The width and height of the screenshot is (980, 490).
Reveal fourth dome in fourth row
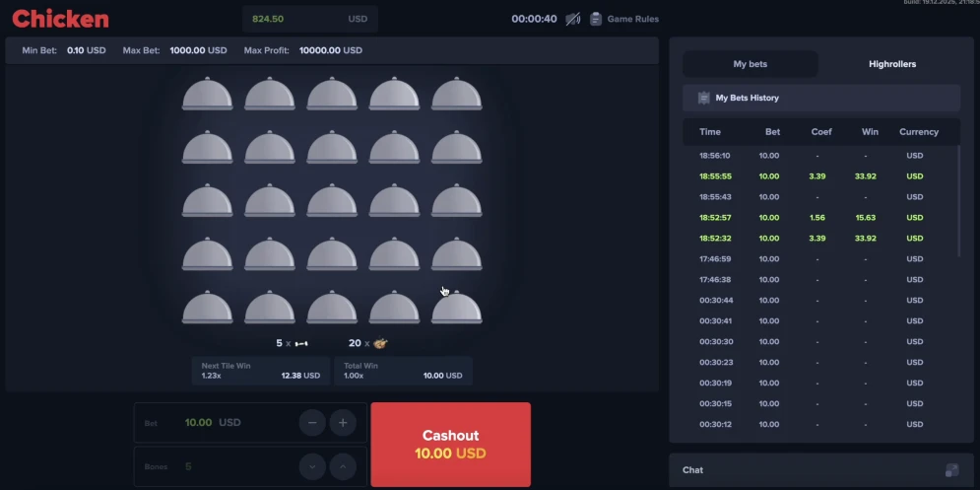click(394, 253)
